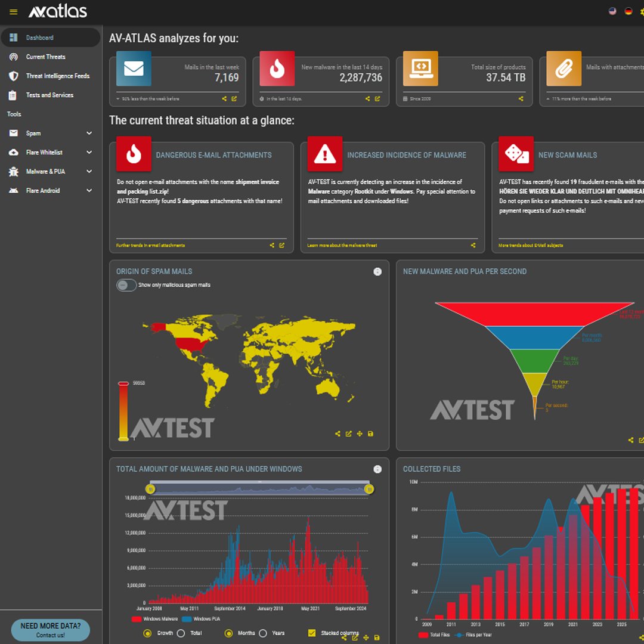644x644 pixels.
Task: Open Further trends in email attachments link
Action: [150, 245]
